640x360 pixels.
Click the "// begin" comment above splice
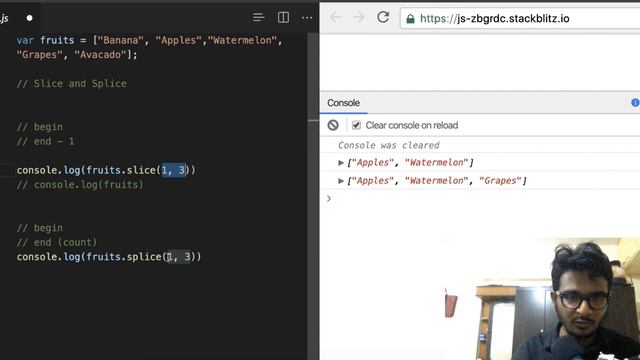(x=40, y=228)
